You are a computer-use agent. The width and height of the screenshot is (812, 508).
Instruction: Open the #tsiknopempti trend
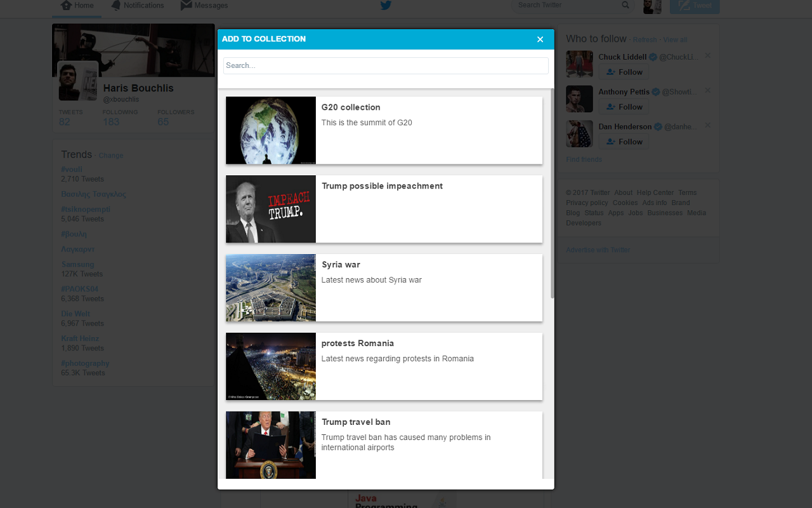click(86, 210)
